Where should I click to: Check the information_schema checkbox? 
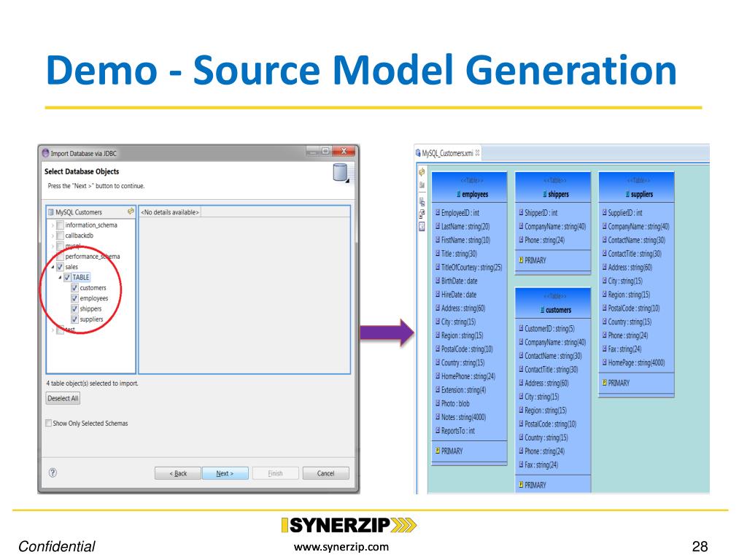pyautogui.click(x=60, y=225)
